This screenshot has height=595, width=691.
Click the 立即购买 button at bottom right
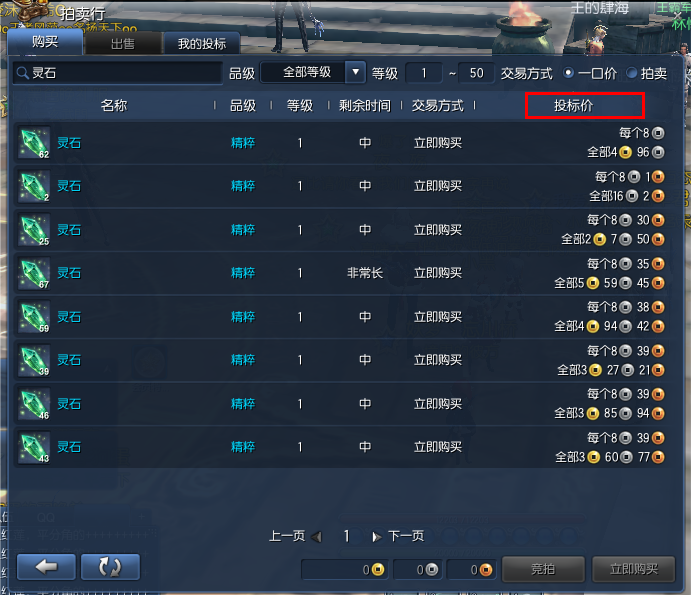click(x=634, y=569)
